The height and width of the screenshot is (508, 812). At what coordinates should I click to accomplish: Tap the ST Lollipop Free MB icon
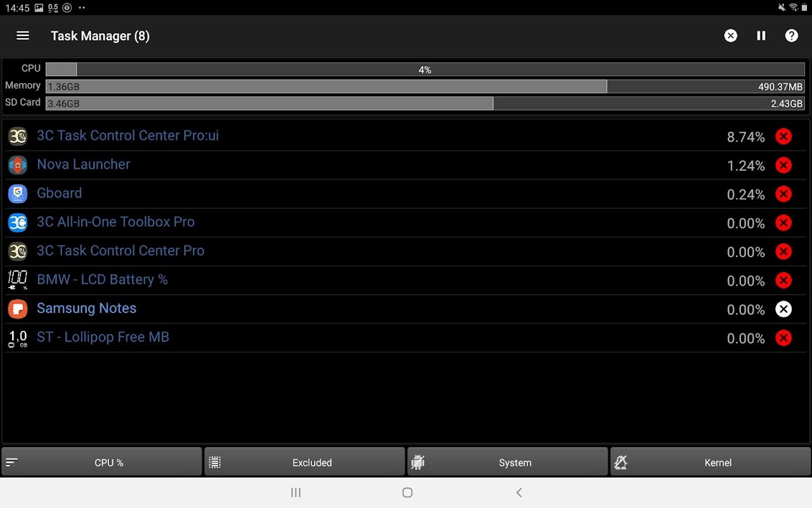click(18, 338)
